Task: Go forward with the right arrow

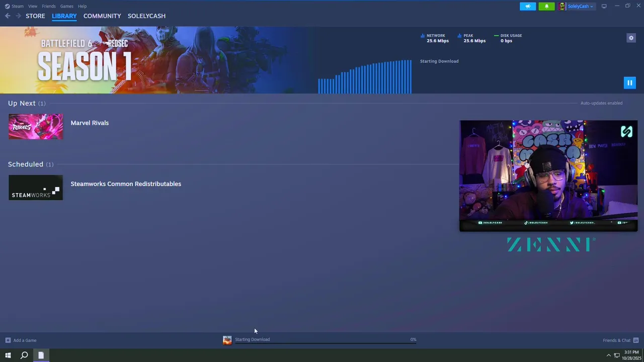Action: click(x=18, y=16)
